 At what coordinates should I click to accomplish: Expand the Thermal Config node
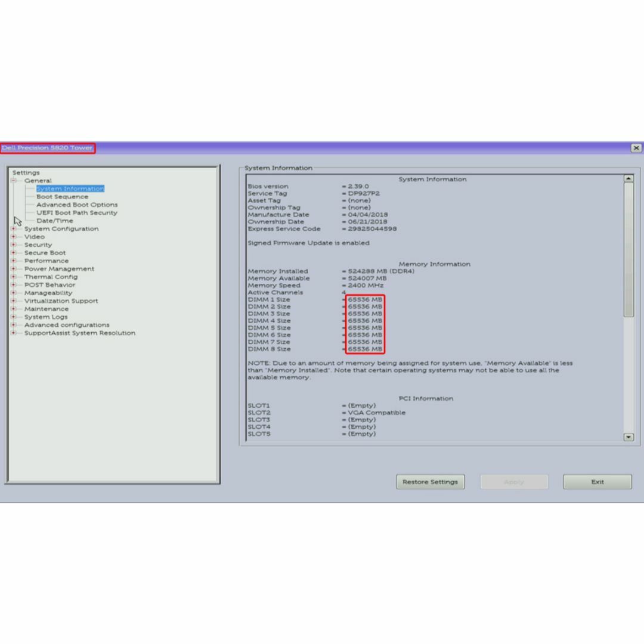pos(14,277)
